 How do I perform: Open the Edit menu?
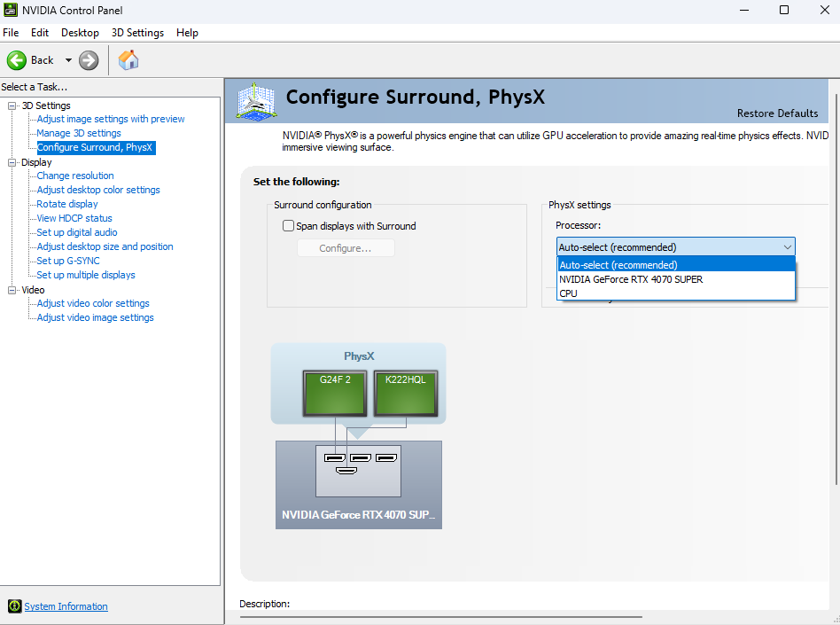40,33
